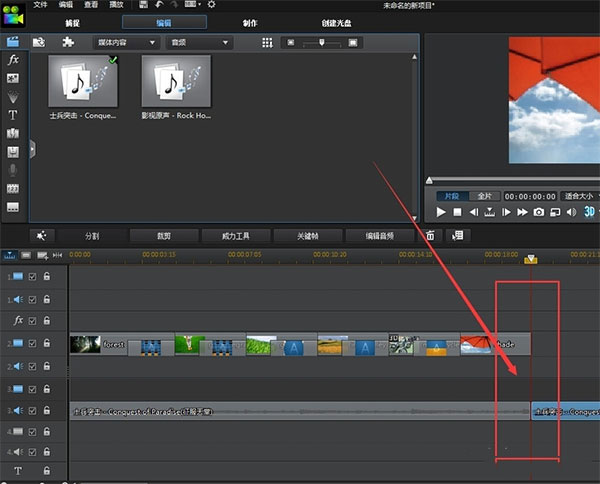Expand the 媒体内容 dropdown
This screenshot has width=600, height=484.
coord(124,43)
